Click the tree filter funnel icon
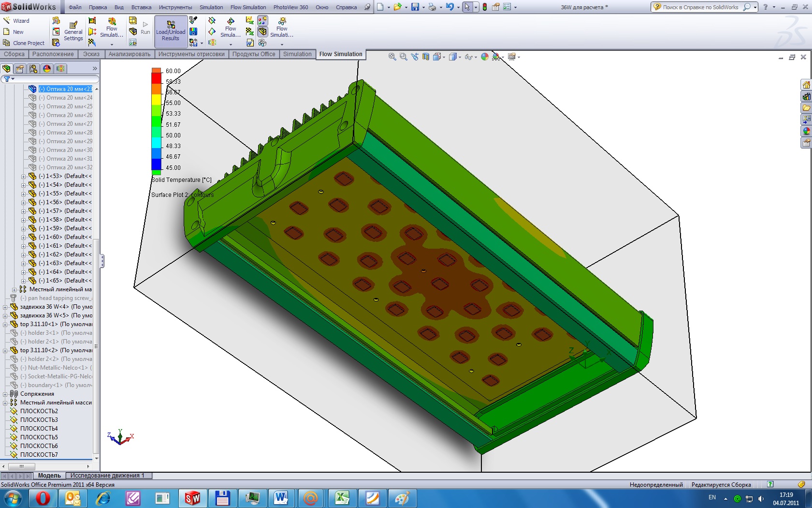The image size is (812, 508). pyautogui.click(x=7, y=79)
